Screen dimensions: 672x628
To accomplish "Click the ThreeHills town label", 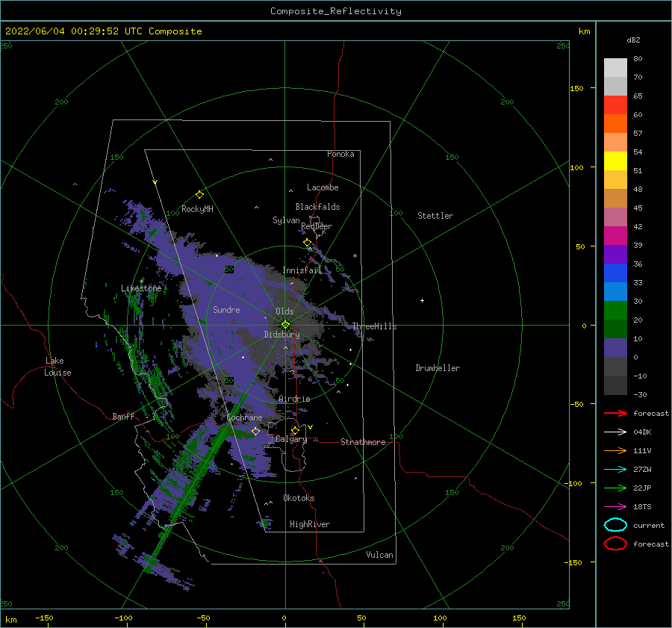I will [374, 326].
